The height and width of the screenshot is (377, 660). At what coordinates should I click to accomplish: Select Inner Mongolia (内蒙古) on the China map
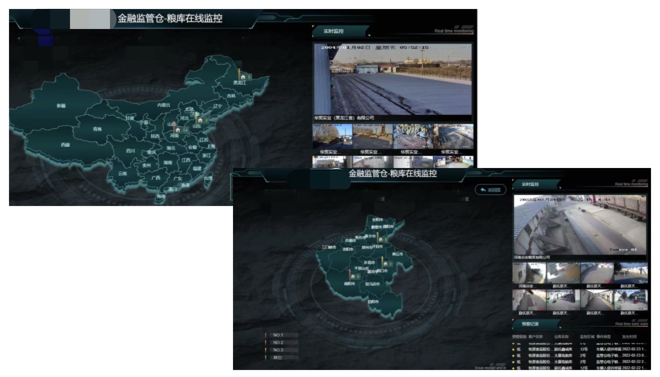point(163,105)
